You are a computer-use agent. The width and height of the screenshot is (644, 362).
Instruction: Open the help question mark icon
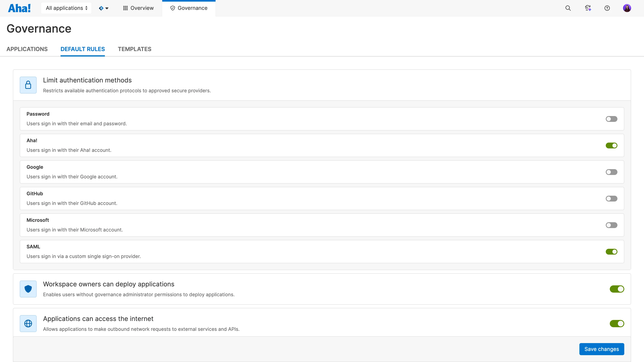pyautogui.click(x=607, y=8)
